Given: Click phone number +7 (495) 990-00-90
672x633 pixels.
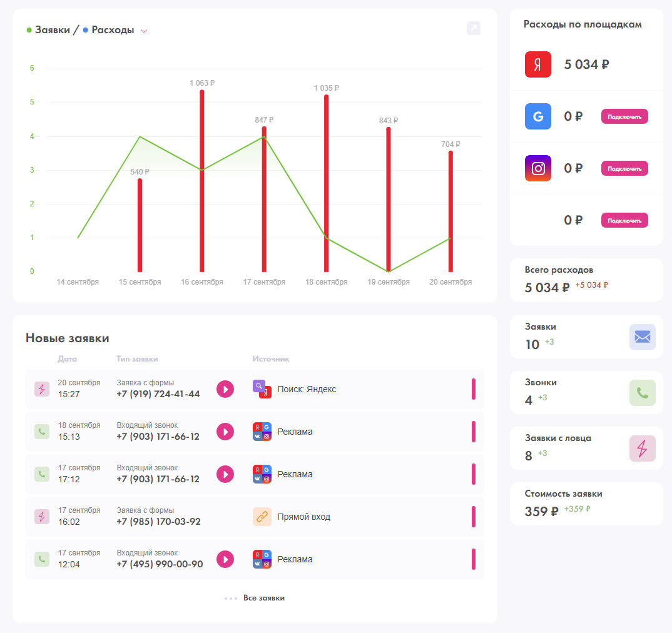Looking at the screenshot, I should [x=160, y=564].
